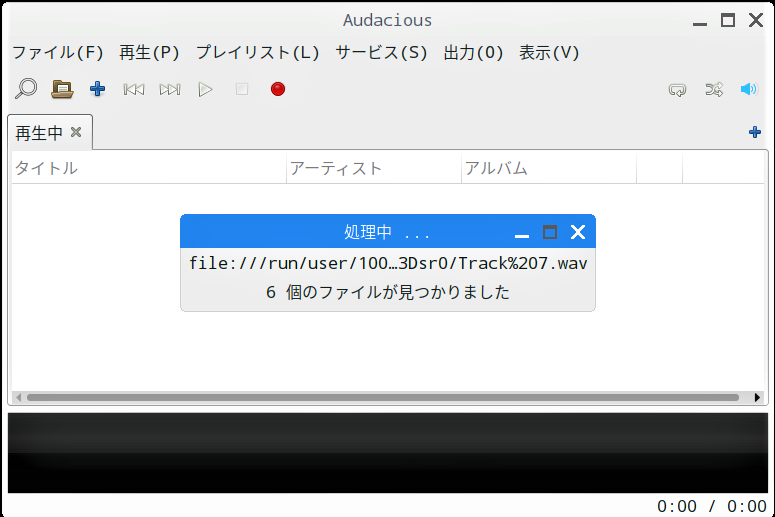Skip to previous track
This screenshot has height=517, width=775.
(x=134, y=89)
